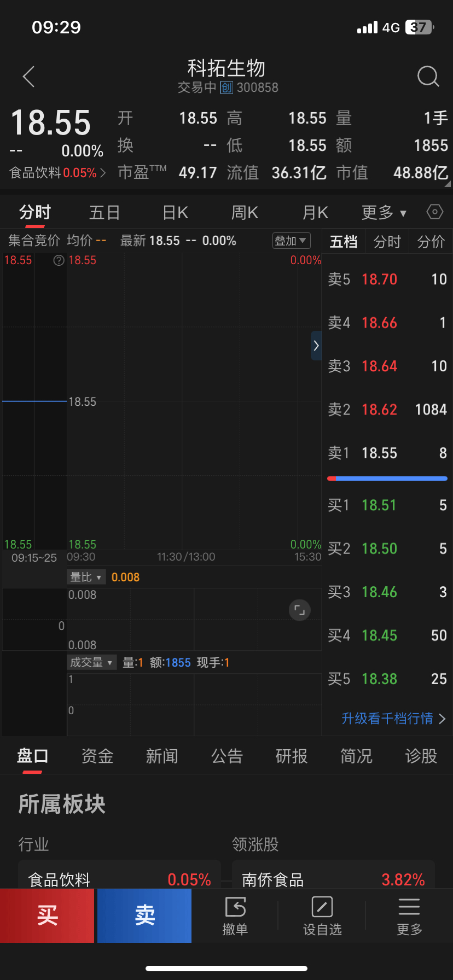Open the 量比 indicator dropdown
This screenshot has height=980, width=453.
coord(86,577)
